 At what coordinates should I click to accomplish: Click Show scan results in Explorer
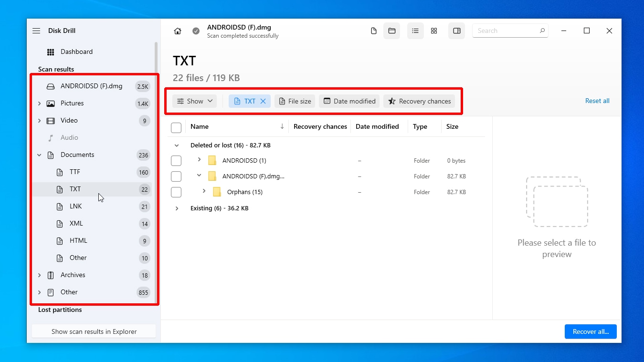click(x=94, y=331)
